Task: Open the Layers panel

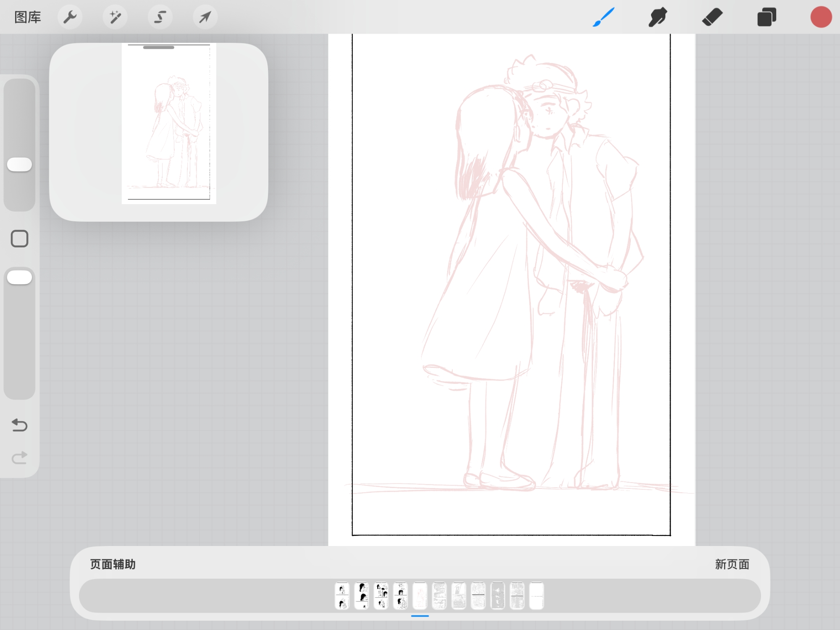Action: point(766,17)
